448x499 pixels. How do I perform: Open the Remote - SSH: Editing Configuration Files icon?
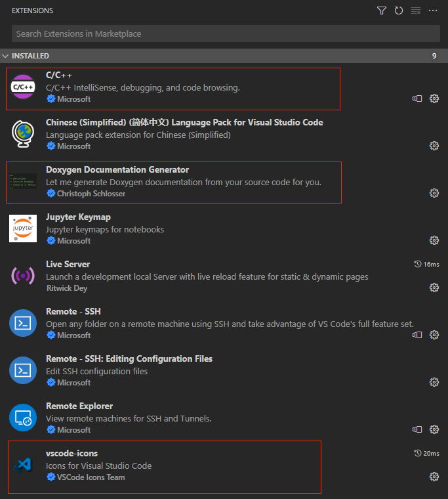tap(23, 370)
